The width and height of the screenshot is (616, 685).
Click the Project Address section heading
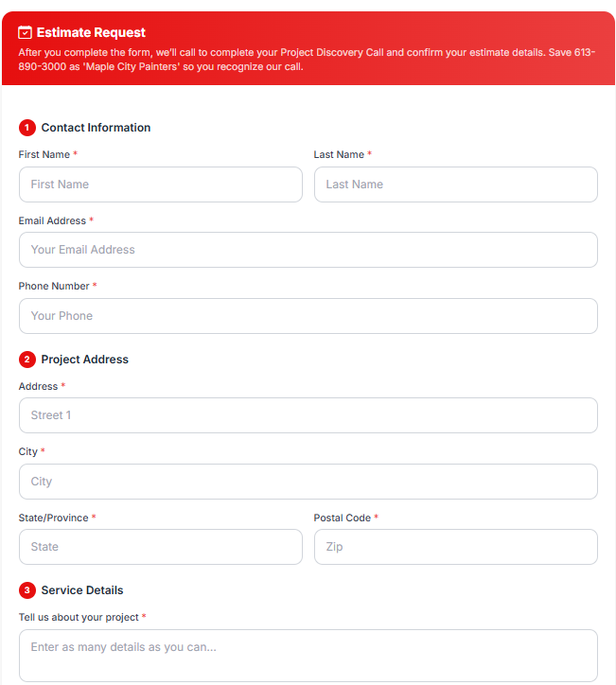(85, 360)
